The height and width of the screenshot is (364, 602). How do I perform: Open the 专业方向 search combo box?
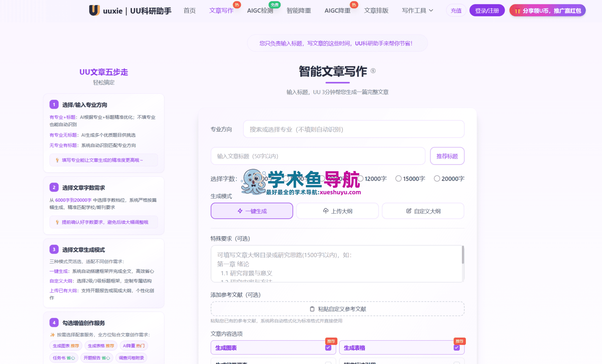354,129
